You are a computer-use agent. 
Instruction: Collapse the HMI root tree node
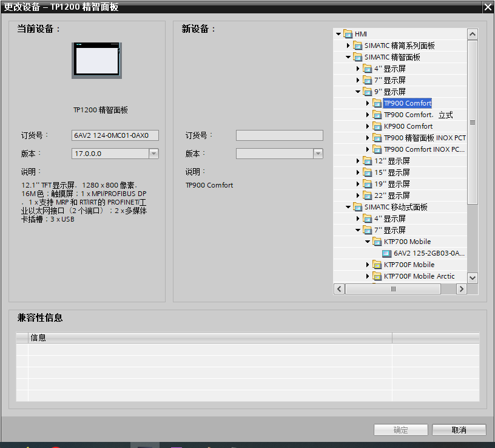338,34
